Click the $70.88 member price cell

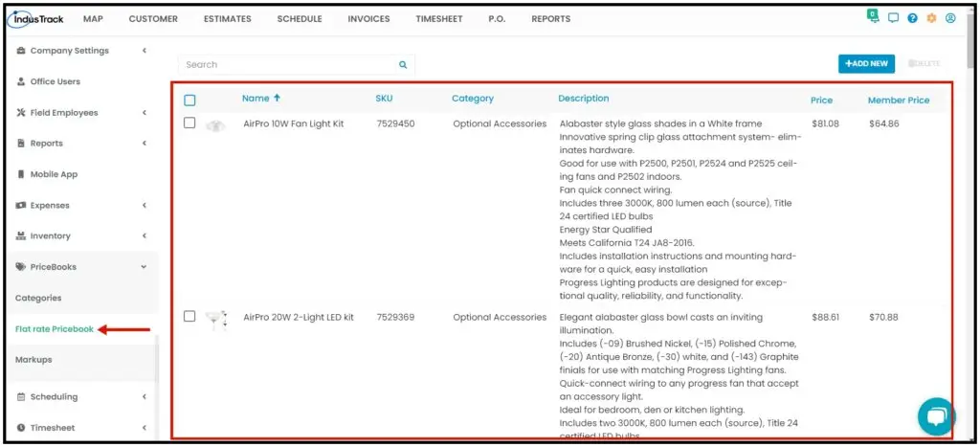click(883, 317)
